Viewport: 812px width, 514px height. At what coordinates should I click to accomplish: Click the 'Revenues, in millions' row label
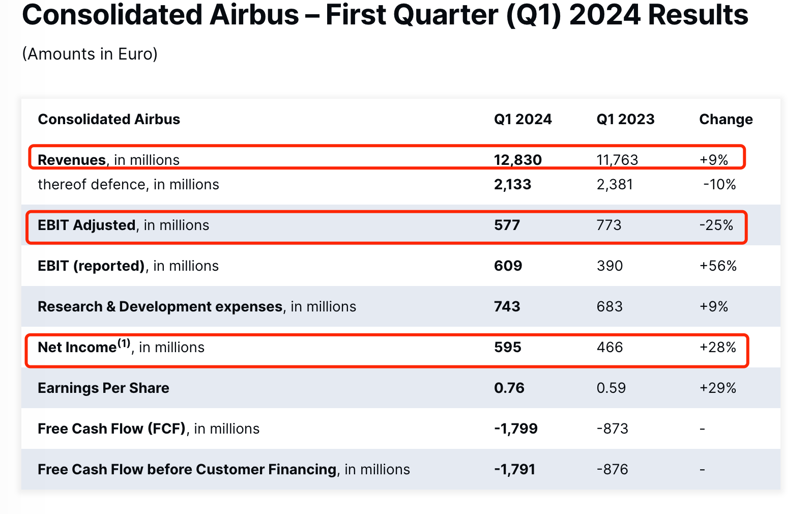(x=109, y=160)
